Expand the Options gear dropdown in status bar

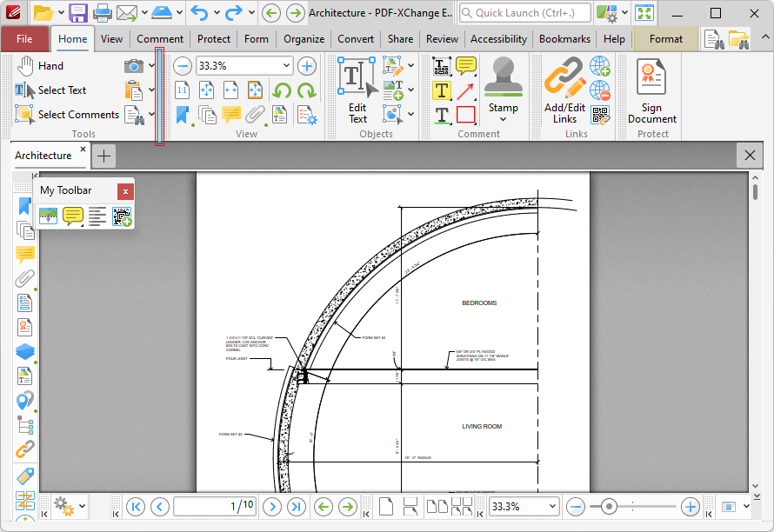coord(82,506)
